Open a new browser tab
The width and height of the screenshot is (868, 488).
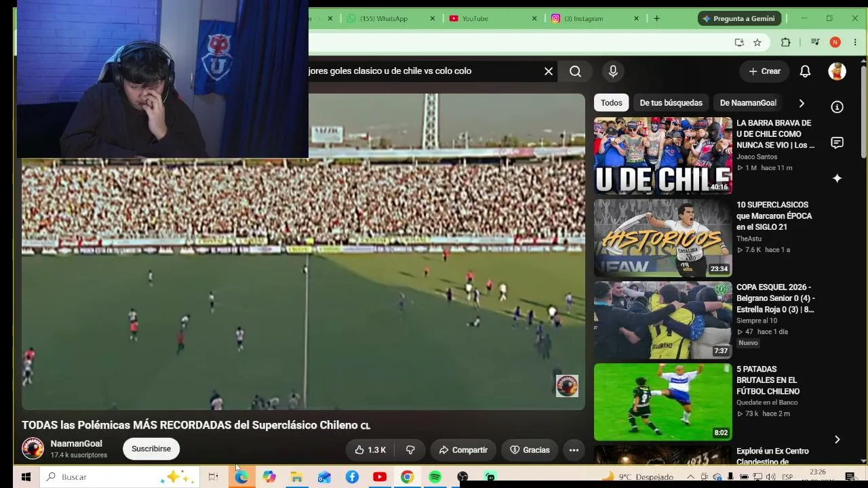coord(656,18)
